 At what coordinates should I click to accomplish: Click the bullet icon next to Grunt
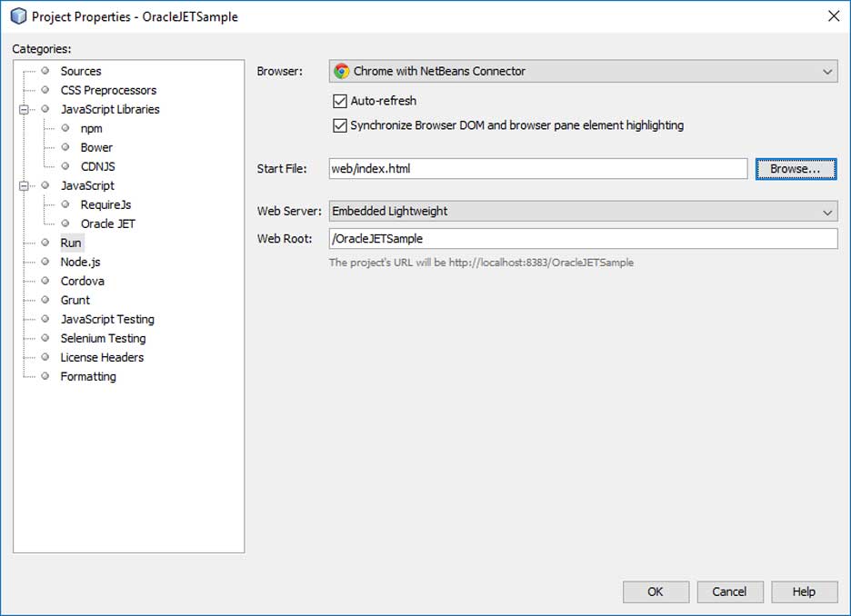point(45,300)
